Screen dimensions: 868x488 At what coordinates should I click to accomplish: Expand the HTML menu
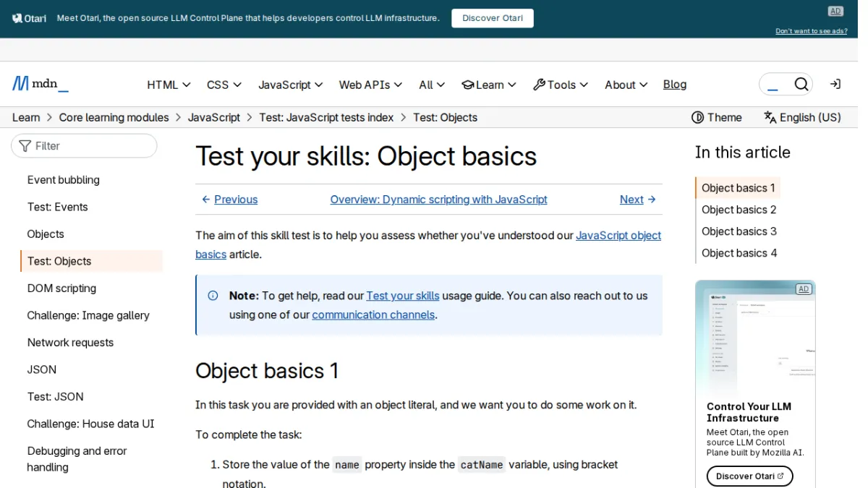pyautogui.click(x=169, y=85)
